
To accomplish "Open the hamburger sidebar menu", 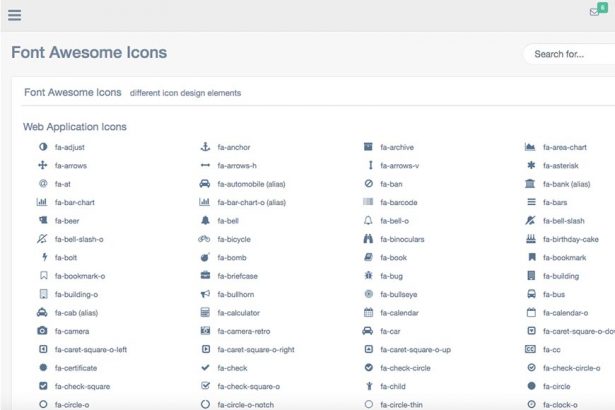I will coord(14,15).
